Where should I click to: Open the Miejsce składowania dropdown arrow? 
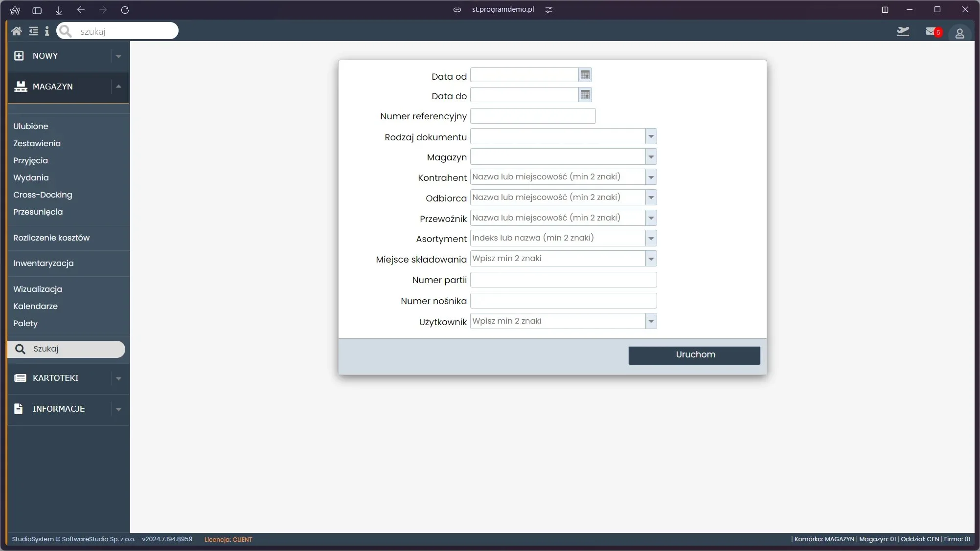pos(651,259)
